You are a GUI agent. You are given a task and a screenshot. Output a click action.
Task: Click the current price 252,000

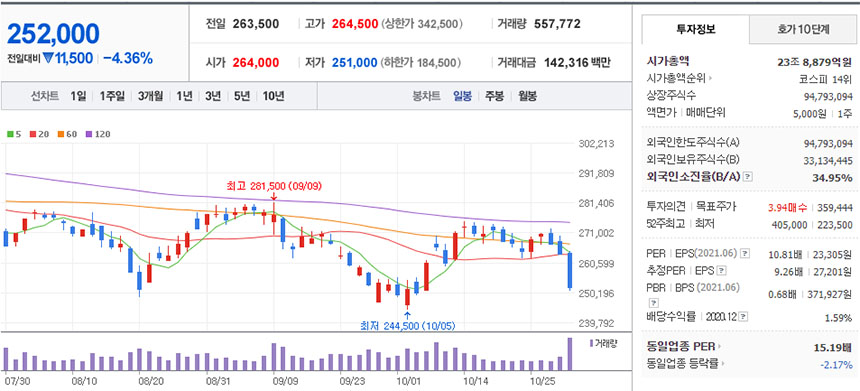pos(53,34)
